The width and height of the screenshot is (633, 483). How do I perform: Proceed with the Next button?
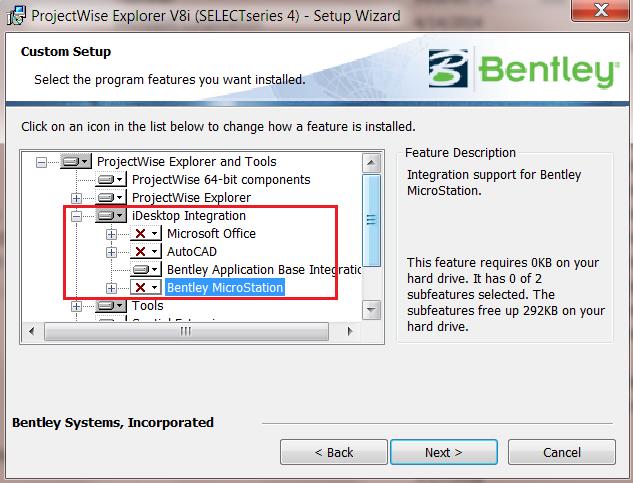tap(444, 452)
